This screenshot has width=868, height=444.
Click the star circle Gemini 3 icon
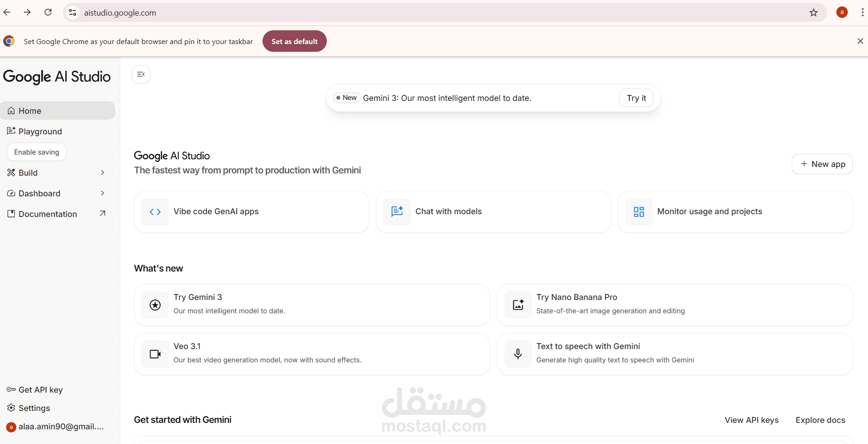click(155, 305)
